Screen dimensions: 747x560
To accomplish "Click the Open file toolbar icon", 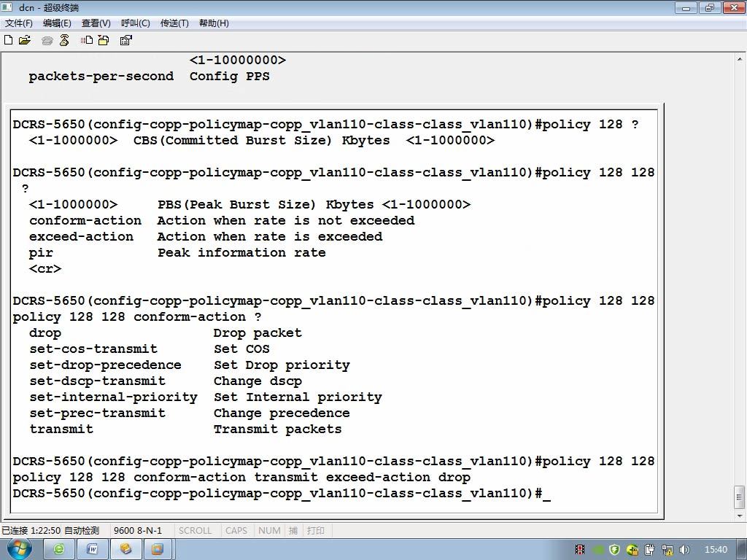I will coord(24,40).
